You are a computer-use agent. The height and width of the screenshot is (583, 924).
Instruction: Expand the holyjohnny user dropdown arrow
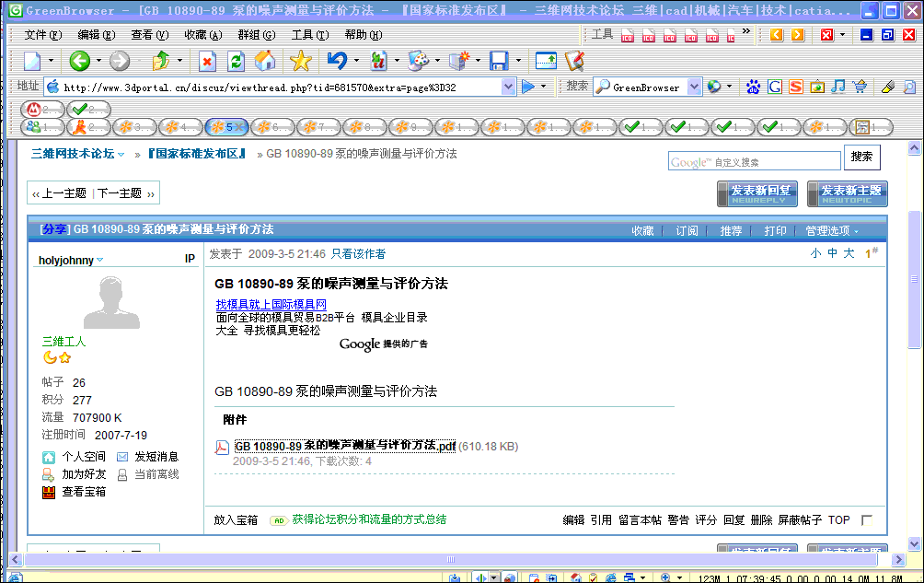click(x=99, y=260)
